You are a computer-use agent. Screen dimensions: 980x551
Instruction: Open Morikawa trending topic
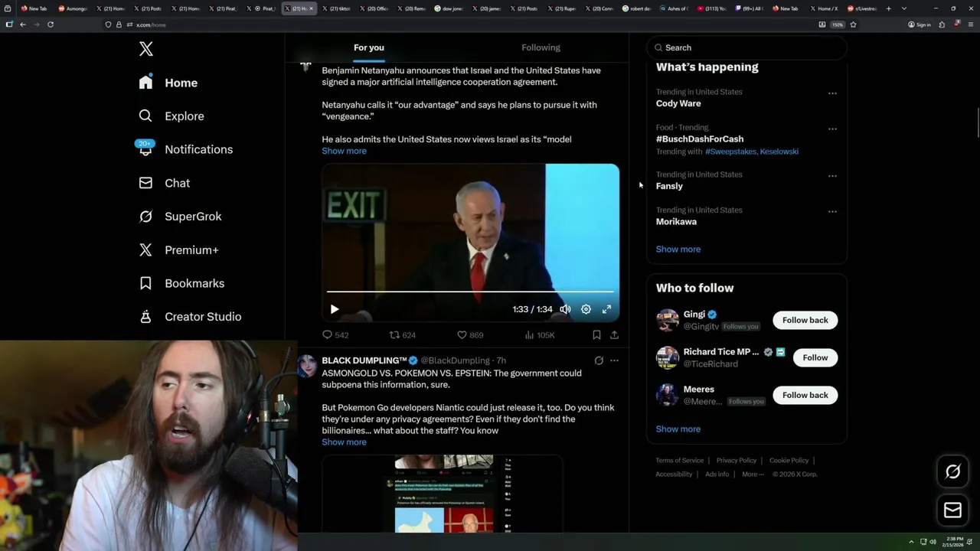click(676, 222)
